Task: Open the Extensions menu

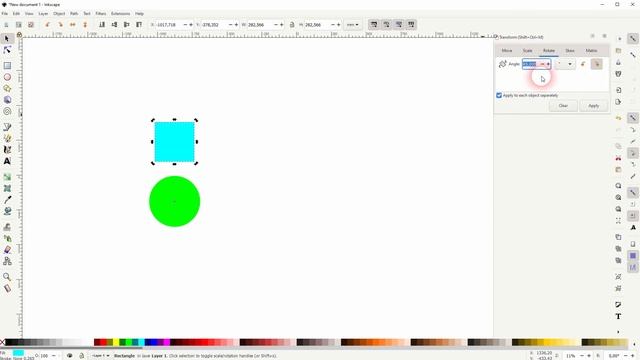Action: [120, 13]
